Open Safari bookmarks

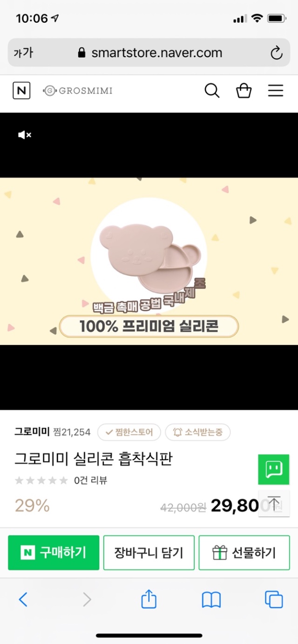[x=211, y=600]
